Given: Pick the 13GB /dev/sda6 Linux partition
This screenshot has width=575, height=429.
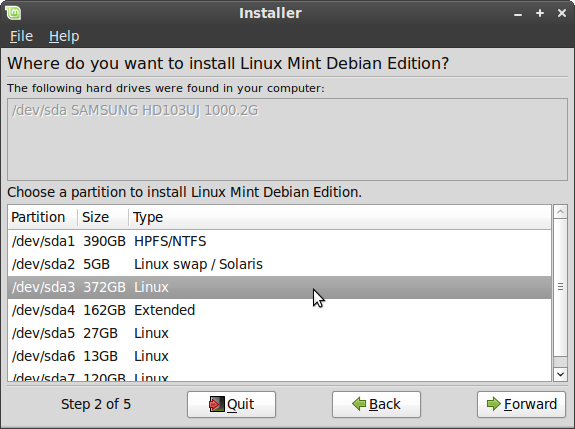Looking at the screenshot, I should [x=279, y=356].
